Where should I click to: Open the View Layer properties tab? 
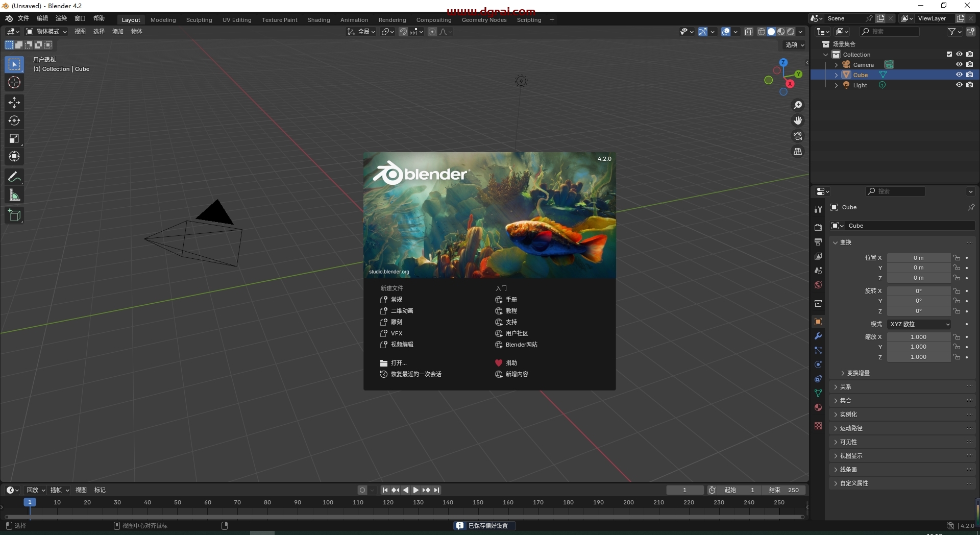click(818, 256)
